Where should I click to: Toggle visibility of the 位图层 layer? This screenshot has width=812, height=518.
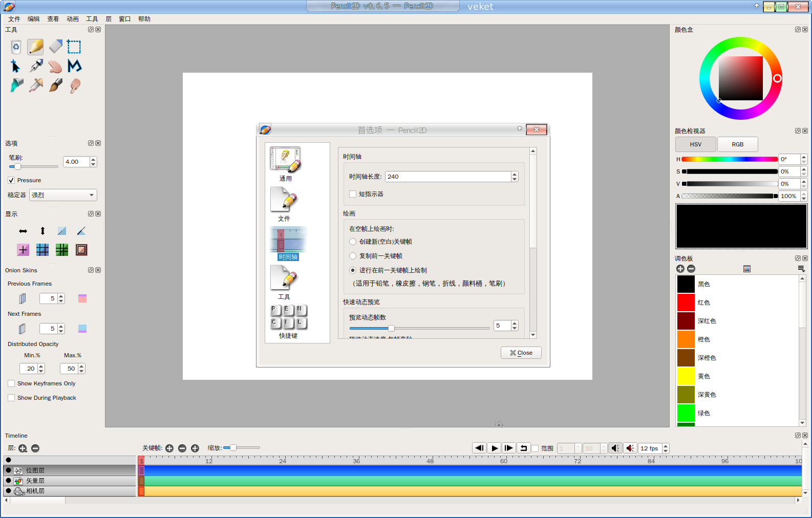click(x=8, y=470)
